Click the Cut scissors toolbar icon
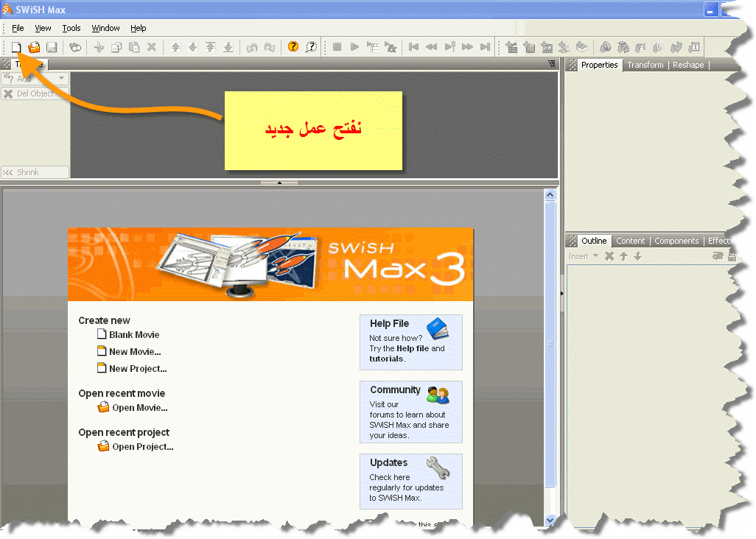756x539 pixels. pos(99,47)
